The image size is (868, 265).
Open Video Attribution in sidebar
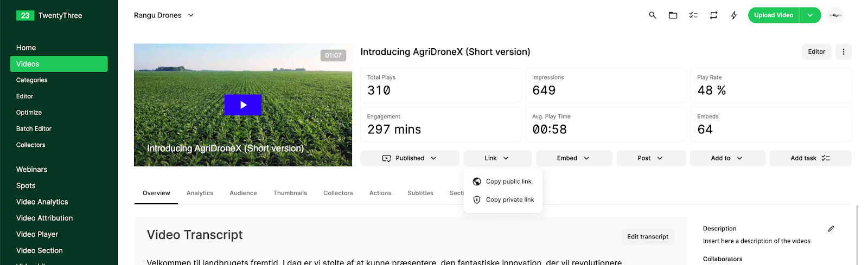[x=44, y=218]
